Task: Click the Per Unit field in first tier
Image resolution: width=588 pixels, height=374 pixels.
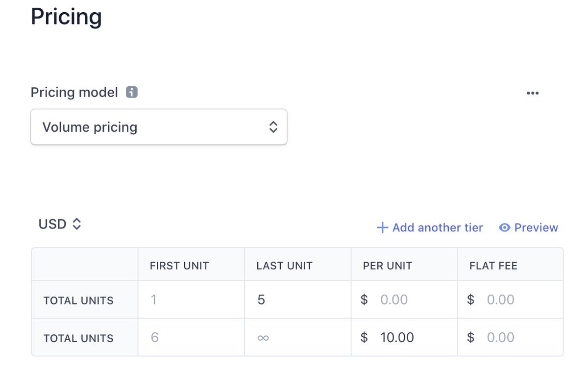Action: pyautogui.click(x=404, y=299)
